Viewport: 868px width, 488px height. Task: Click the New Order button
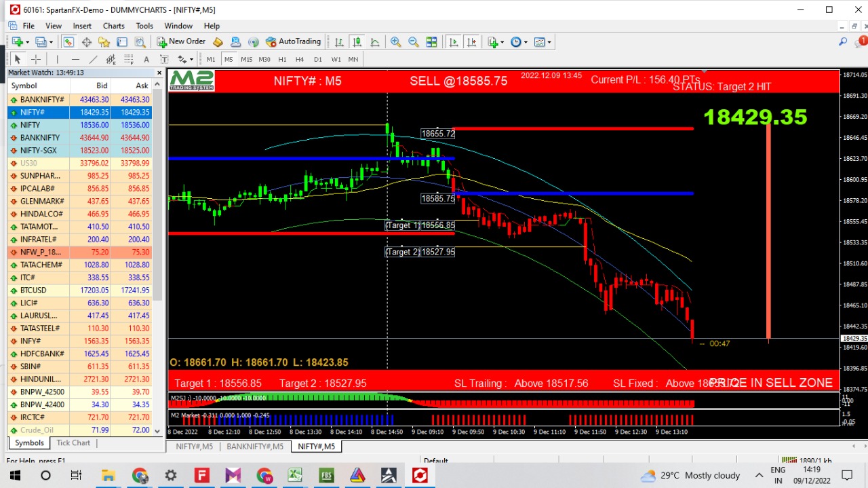click(181, 42)
